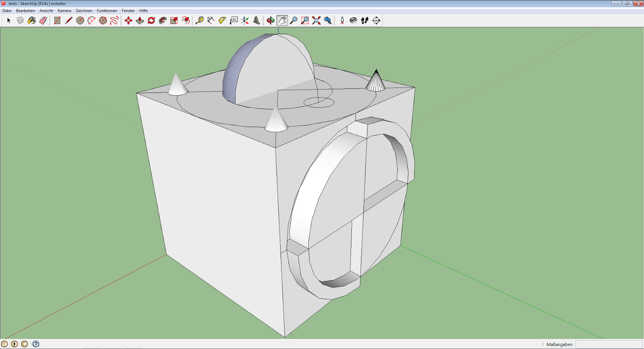644x349 pixels.
Task: Click the Zoom Extents tool
Action: 316,21
